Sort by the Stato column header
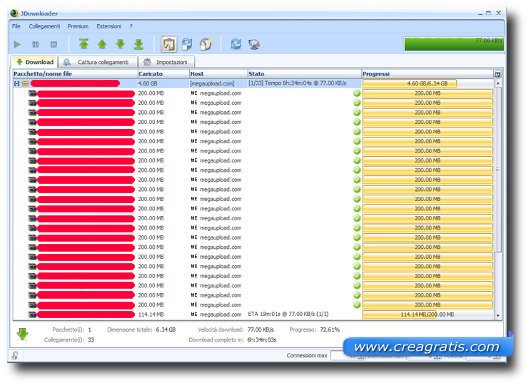Image resolution: width=530 pixels, height=386 pixels. point(305,74)
